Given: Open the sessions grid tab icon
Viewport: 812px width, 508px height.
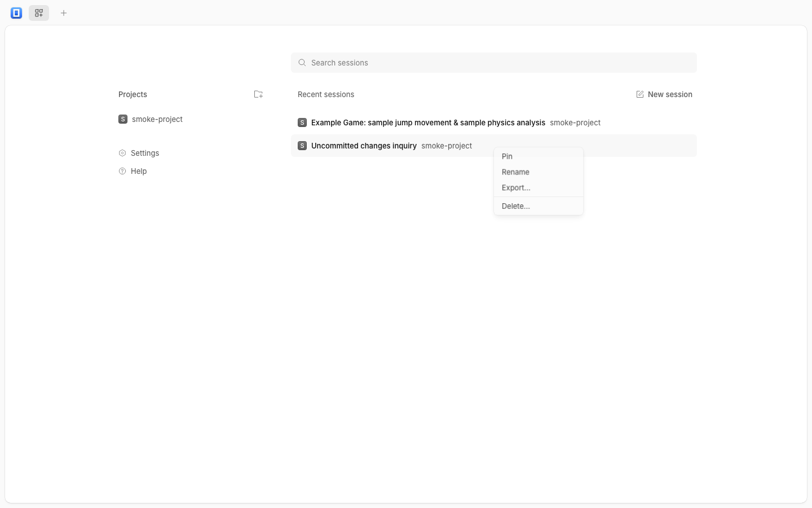Looking at the screenshot, I should [39, 13].
